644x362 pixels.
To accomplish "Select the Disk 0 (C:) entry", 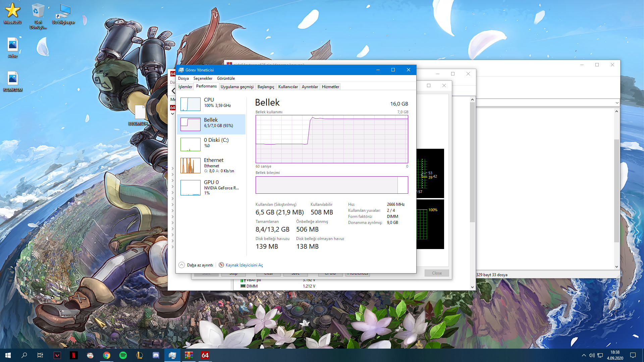I will [x=211, y=144].
